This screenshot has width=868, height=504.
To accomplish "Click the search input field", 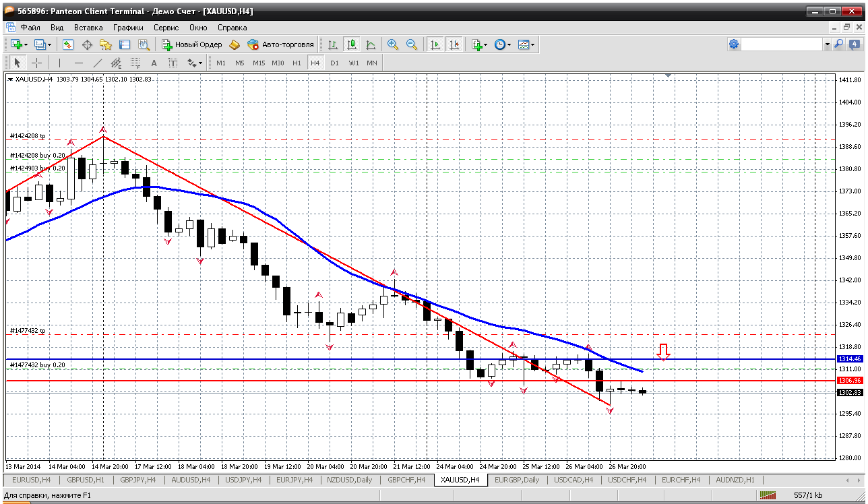I will pos(782,44).
